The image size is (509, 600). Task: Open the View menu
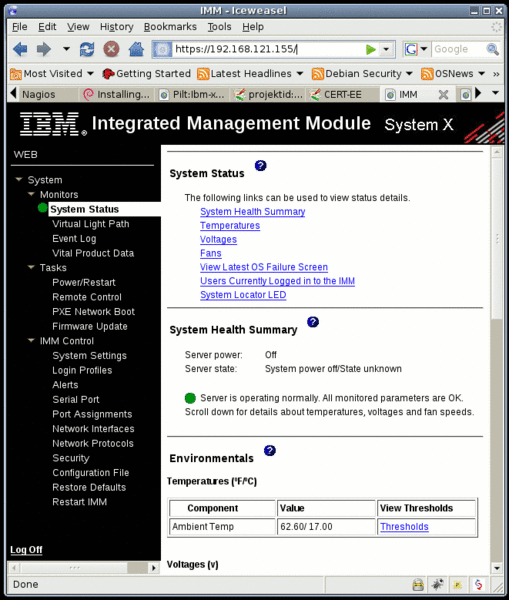click(x=78, y=27)
